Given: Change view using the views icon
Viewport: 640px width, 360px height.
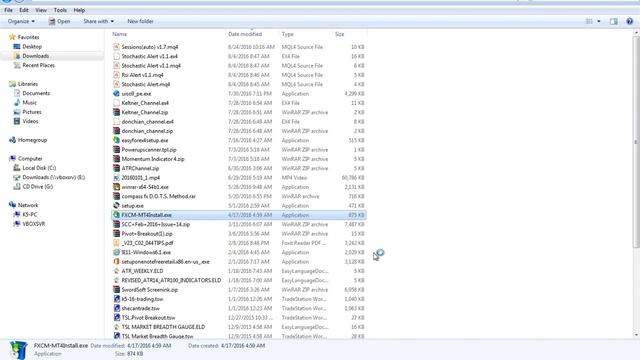Looking at the screenshot, I should [589, 21].
